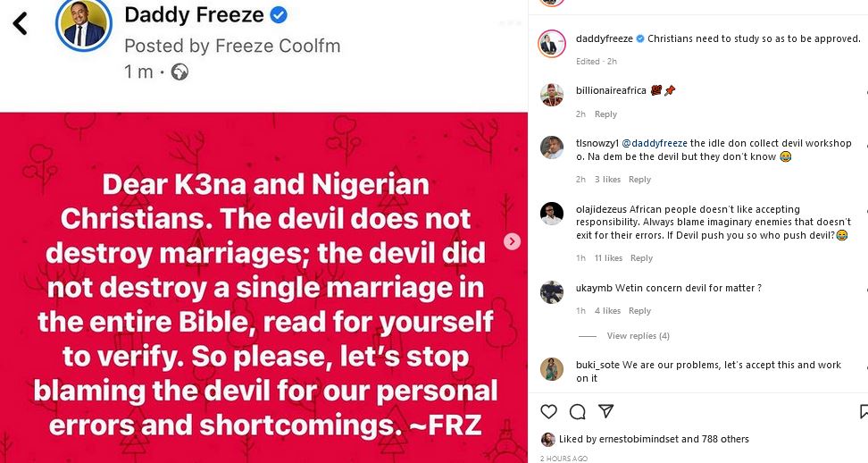Reply to olajidezeus comment
This screenshot has height=463, width=868.
[x=641, y=258]
